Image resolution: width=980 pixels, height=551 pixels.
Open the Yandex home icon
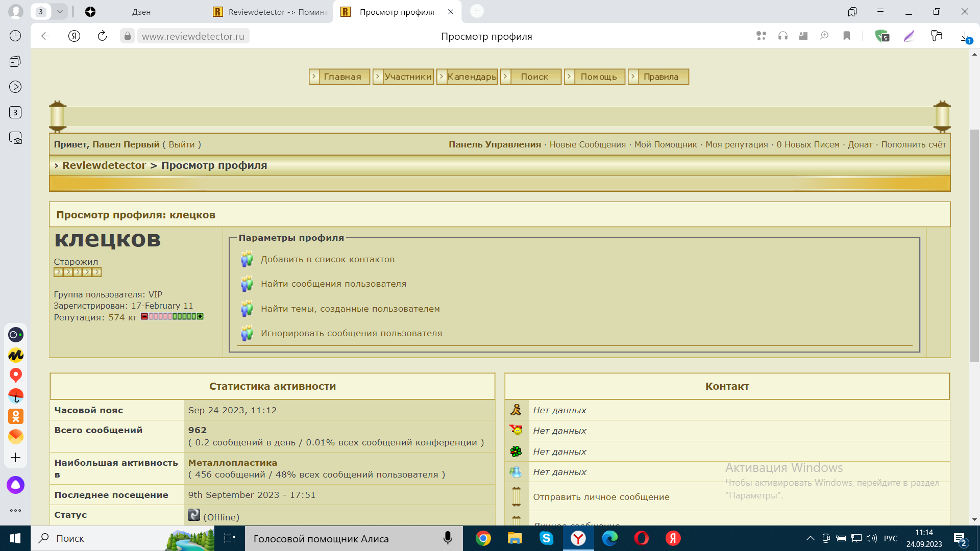74,36
